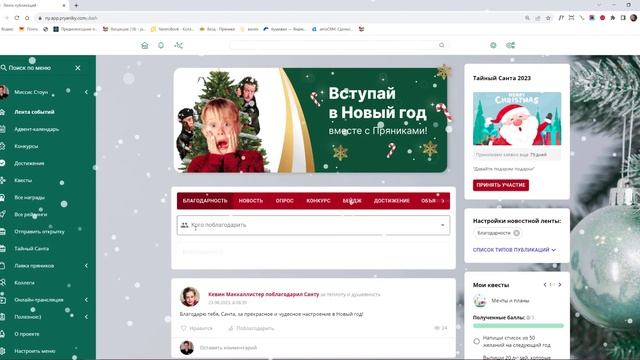
Task: Click the 'Вступай в Новый год' banner
Action: click(311, 120)
